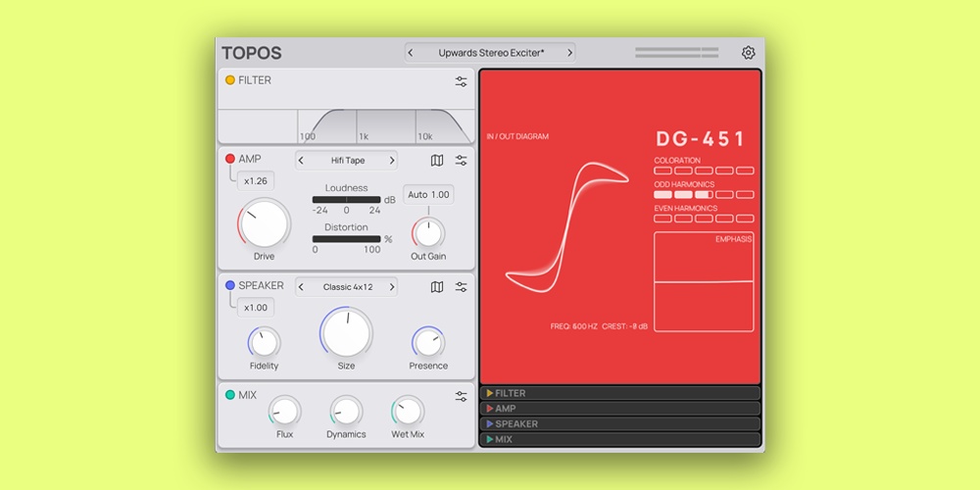980x490 pixels.
Task: Toggle the MIX section power button
Action: coord(230,395)
